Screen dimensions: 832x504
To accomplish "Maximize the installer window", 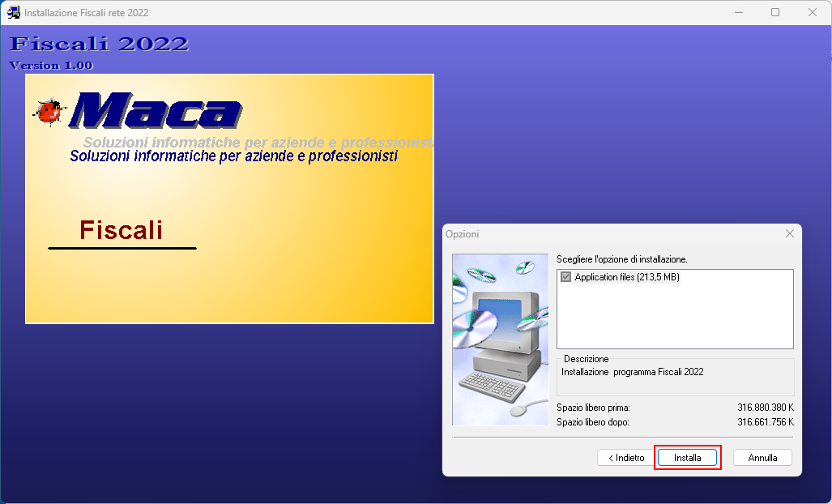I will [x=775, y=12].
